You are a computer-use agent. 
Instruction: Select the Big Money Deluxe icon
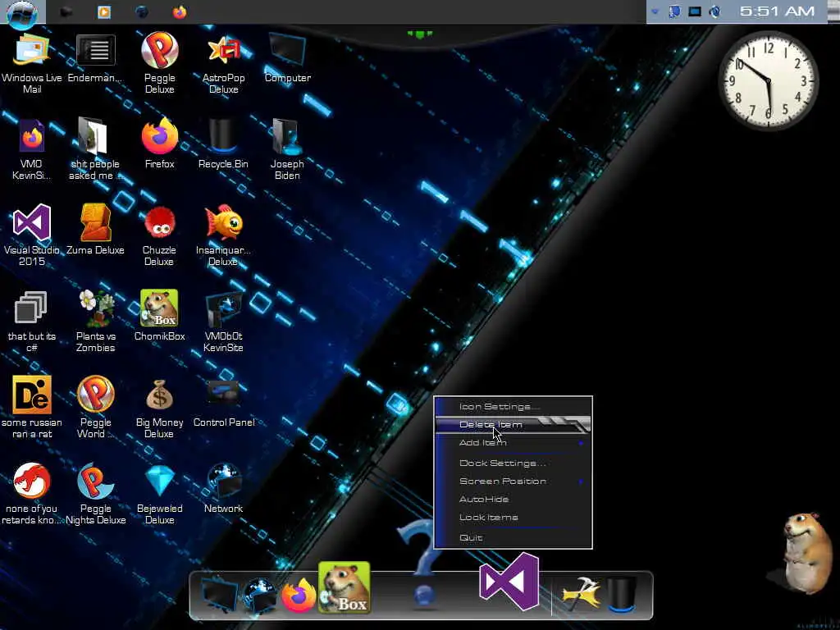pos(159,408)
